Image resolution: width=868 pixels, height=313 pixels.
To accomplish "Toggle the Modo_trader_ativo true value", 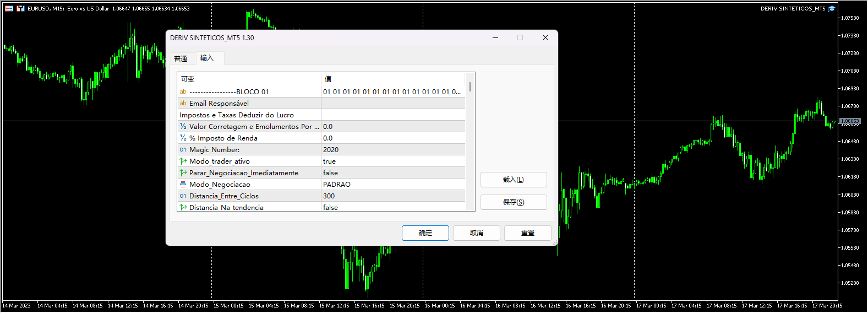I will [393, 161].
